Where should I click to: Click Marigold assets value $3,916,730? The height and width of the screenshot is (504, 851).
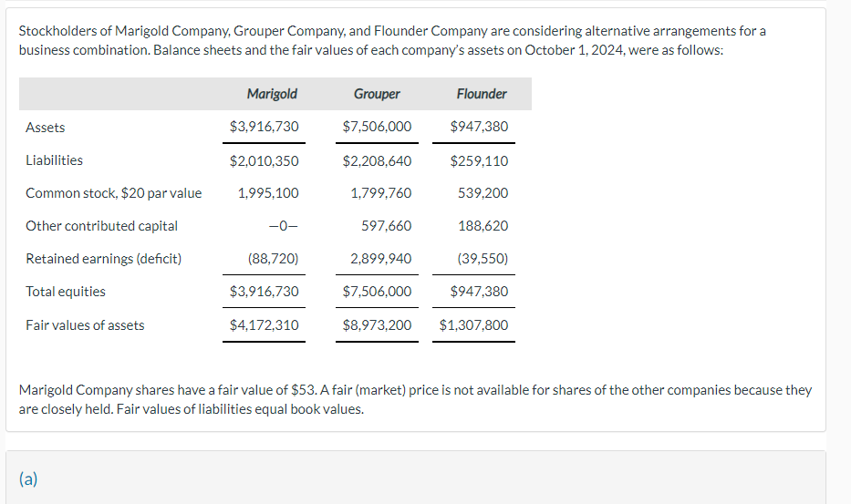264,127
